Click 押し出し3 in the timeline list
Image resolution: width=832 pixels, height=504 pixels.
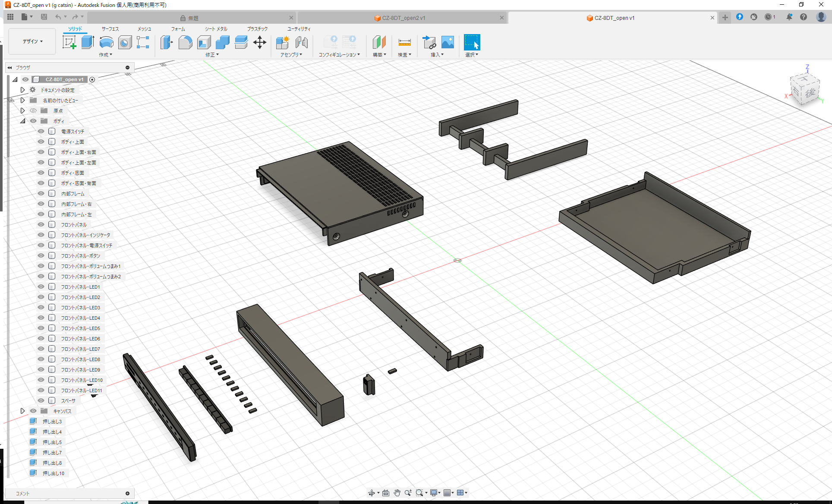[53, 421]
